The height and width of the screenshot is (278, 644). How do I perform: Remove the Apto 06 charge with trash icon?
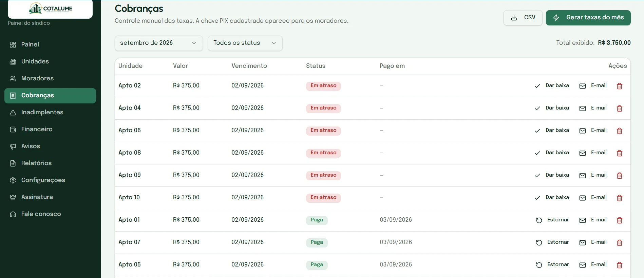pyautogui.click(x=619, y=131)
